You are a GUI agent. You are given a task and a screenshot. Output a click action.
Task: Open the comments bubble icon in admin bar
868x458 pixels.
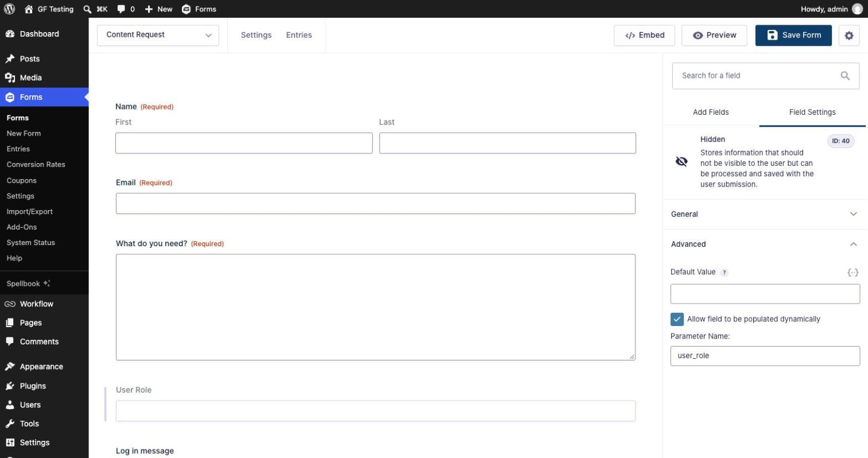[x=121, y=9]
